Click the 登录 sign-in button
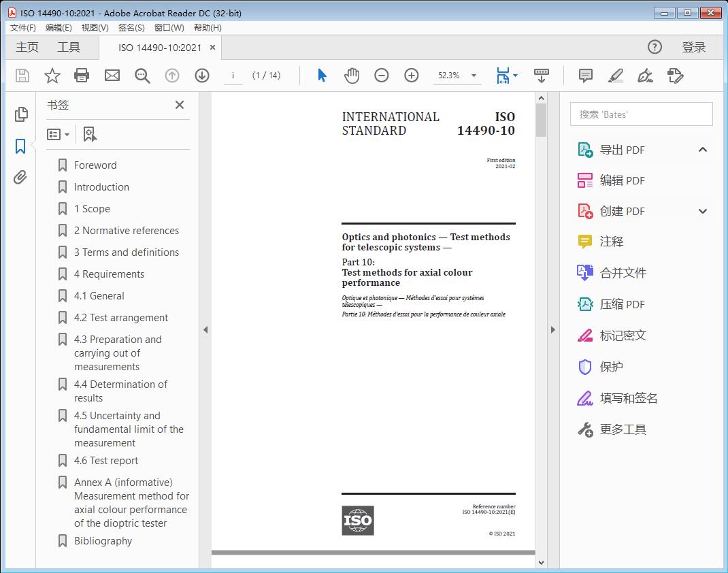This screenshot has height=573, width=728. click(693, 47)
